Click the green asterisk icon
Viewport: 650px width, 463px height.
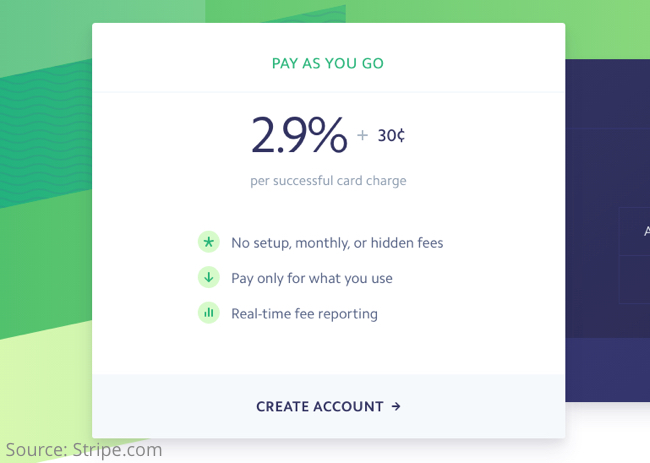[x=208, y=242]
